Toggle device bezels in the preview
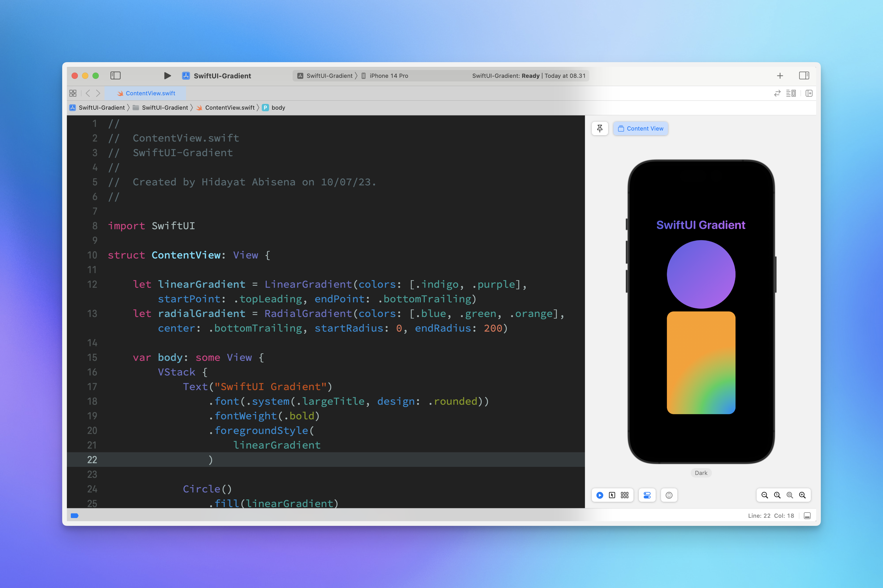Screen dimensions: 883x588 coord(669,495)
